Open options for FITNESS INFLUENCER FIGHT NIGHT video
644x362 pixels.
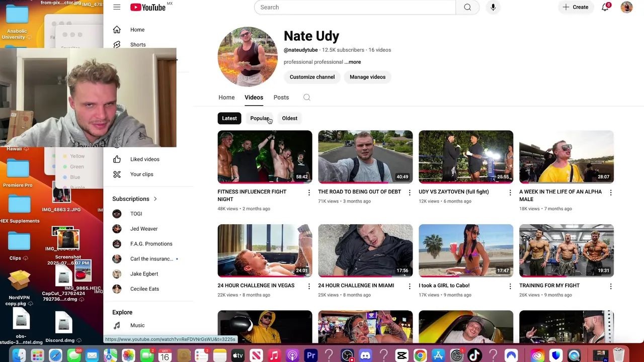click(x=309, y=193)
